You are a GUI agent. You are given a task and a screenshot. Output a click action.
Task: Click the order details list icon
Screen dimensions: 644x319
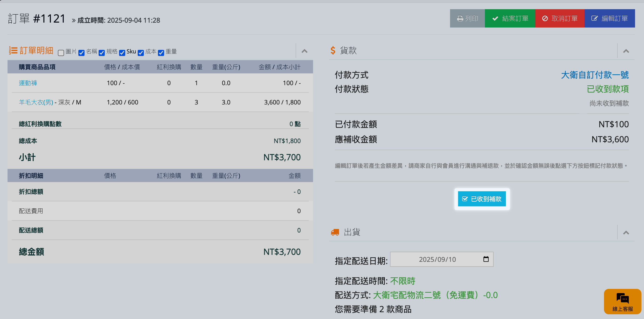13,50
